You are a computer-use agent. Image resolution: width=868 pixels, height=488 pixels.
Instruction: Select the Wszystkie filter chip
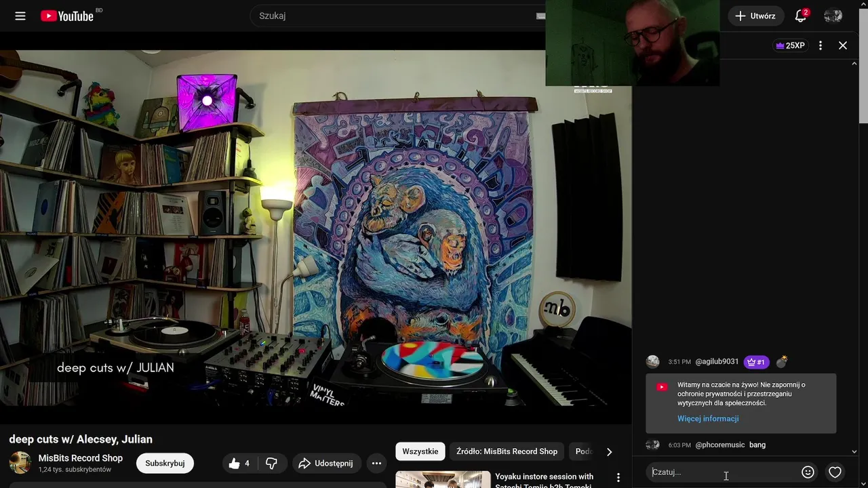tap(420, 451)
